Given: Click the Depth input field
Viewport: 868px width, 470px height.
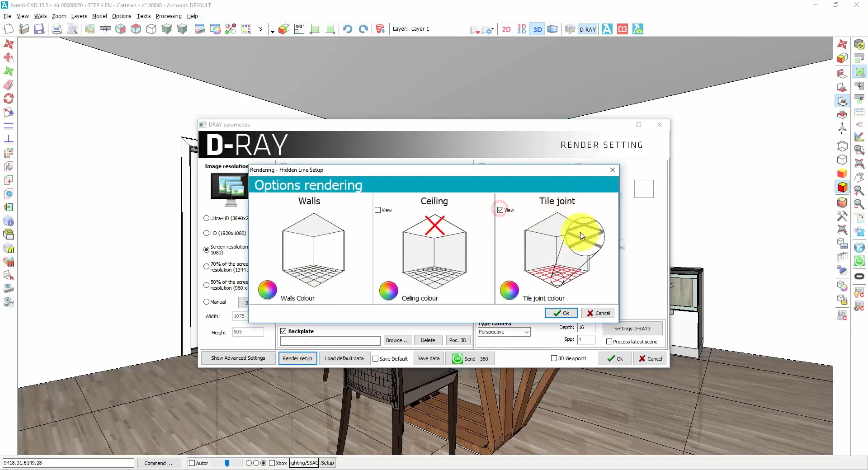Looking at the screenshot, I should [x=586, y=328].
